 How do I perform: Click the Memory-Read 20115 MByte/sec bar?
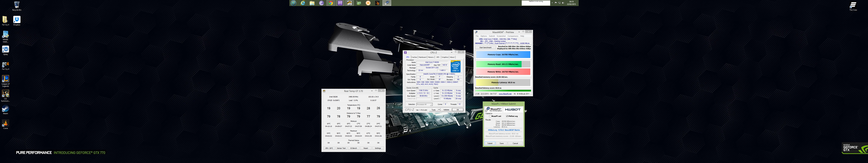point(503,64)
